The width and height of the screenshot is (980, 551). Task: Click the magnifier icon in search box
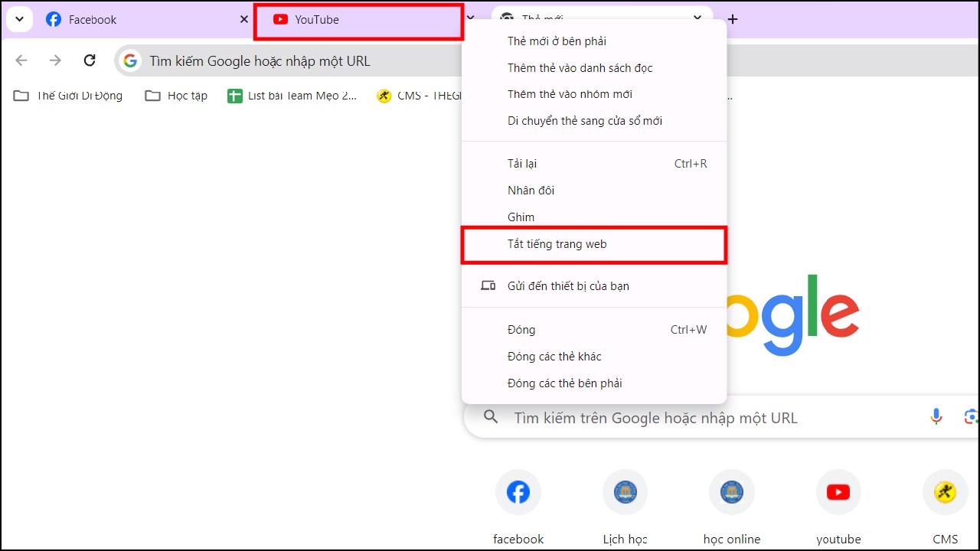[x=492, y=417]
